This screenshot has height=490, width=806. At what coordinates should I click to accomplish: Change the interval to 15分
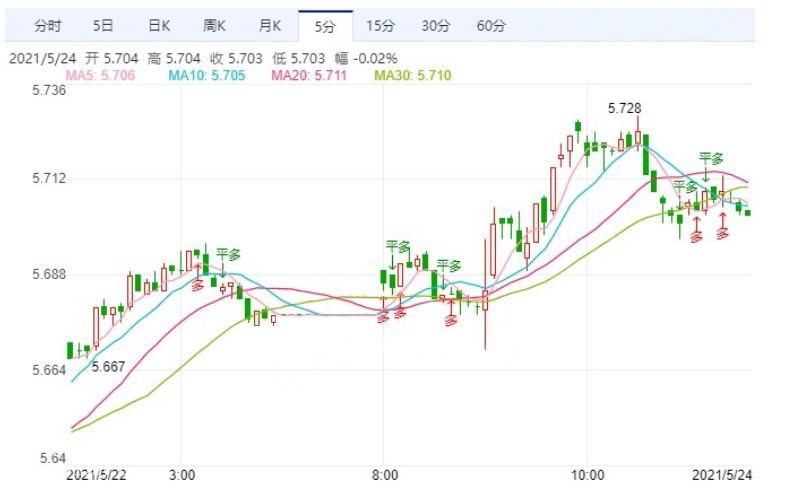point(380,25)
